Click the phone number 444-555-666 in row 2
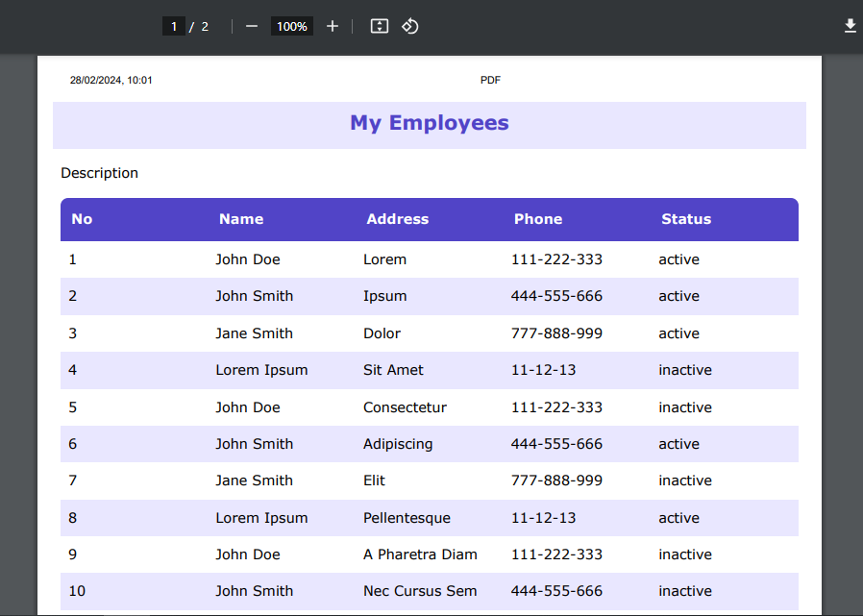This screenshot has width=863, height=616. (556, 296)
